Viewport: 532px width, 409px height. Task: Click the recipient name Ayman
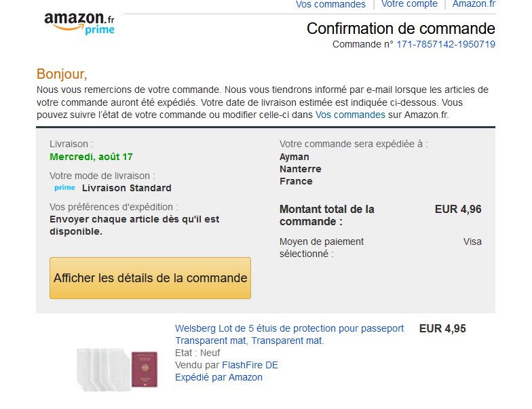[294, 157]
